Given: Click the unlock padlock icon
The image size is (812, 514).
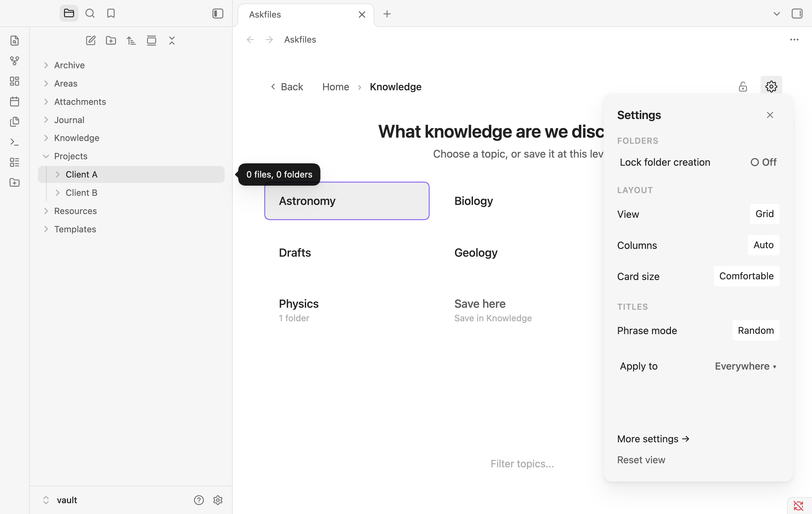Looking at the screenshot, I should tap(743, 87).
